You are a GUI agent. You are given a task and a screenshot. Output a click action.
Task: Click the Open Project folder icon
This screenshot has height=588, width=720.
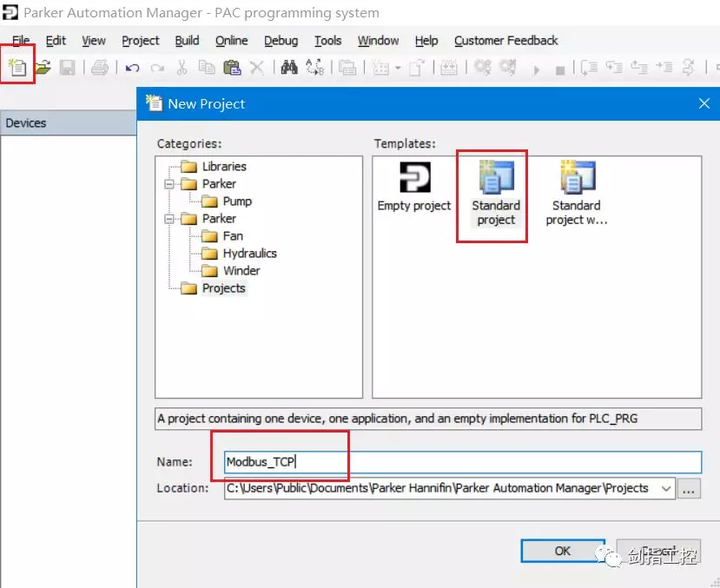point(43,67)
